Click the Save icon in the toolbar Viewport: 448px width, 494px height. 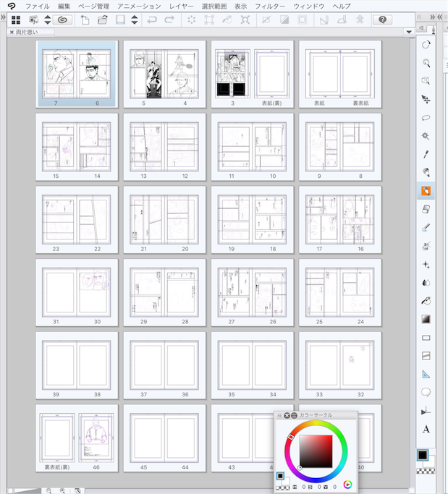(120, 20)
